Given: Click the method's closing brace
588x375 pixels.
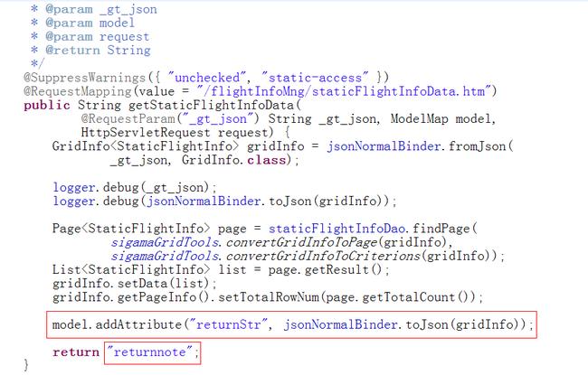Looking at the screenshot, I should (26, 365).
